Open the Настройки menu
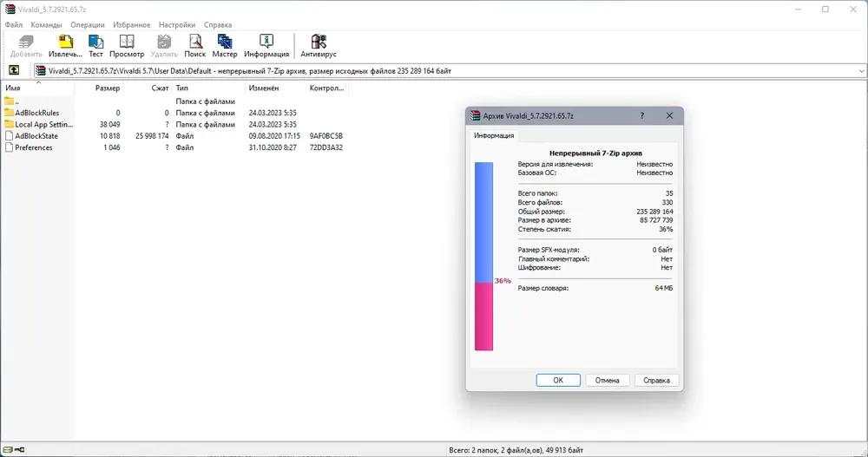 point(177,25)
